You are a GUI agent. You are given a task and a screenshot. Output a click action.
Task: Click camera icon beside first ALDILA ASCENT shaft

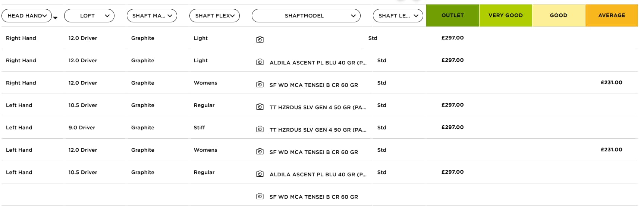point(260,62)
